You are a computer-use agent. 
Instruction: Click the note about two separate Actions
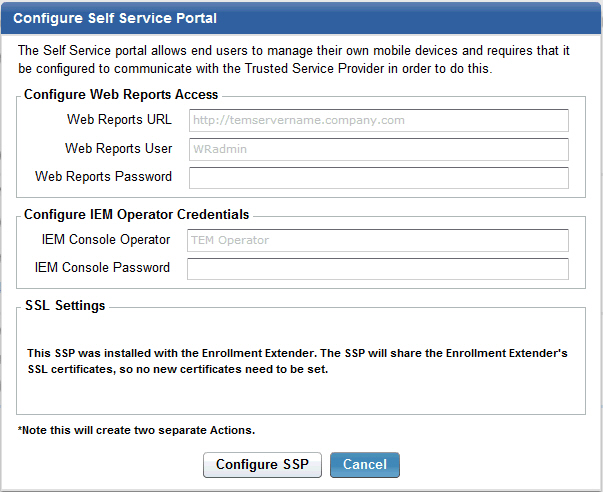pyautogui.click(x=136, y=430)
